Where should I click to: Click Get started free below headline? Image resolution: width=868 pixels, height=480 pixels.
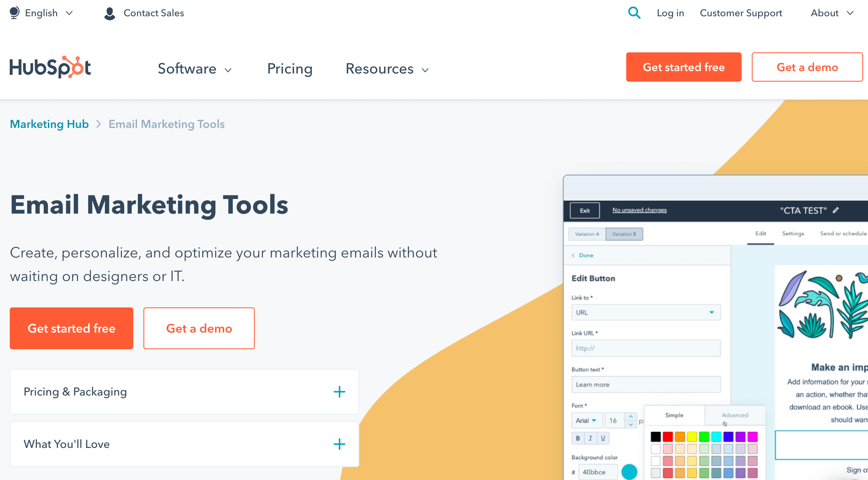[x=72, y=328]
